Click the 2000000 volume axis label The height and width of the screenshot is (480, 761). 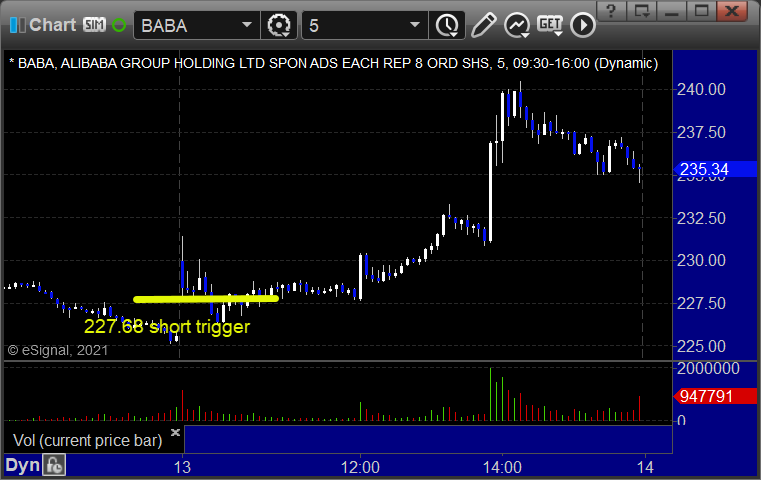(x=708, y=368)
